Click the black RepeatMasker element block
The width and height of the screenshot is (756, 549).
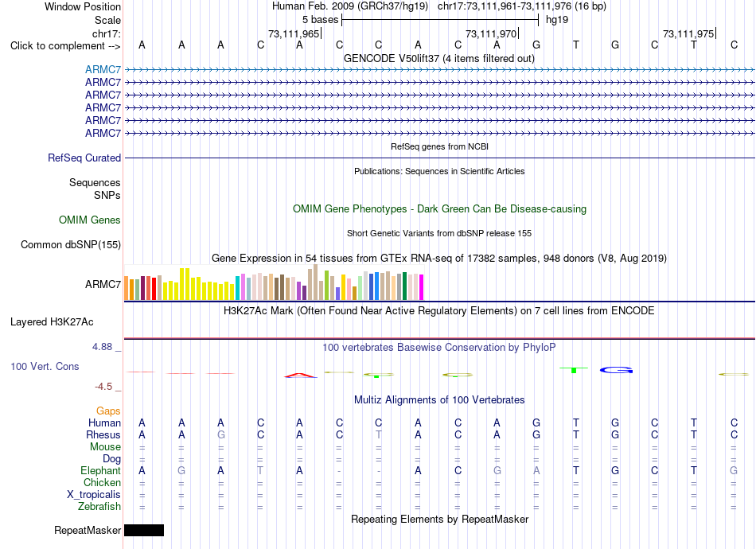point(144,530)
